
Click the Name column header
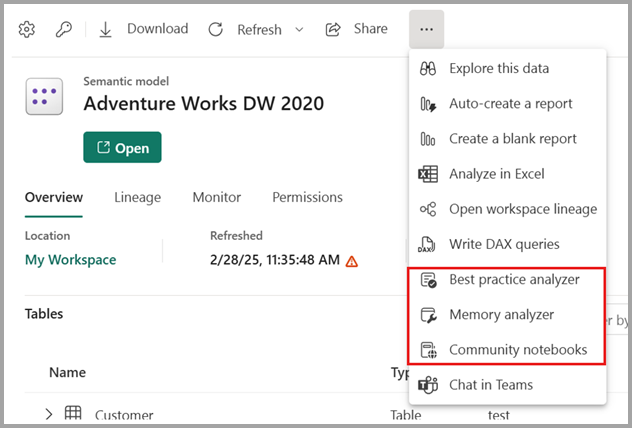point(67,372)
